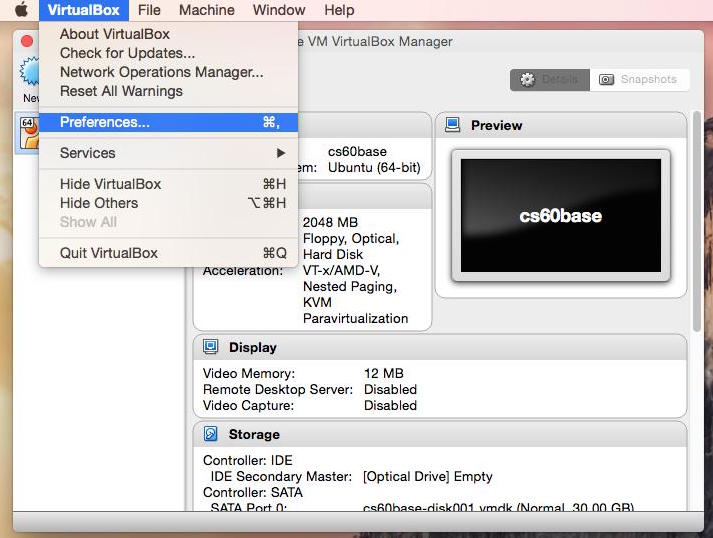Expand the Services submenu

(169, 153)
